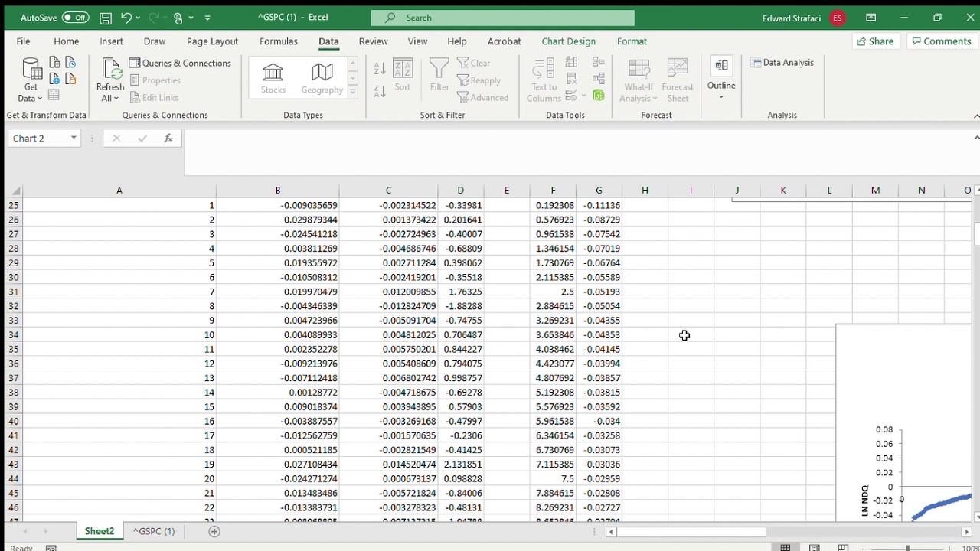Open Customize Quick Access Toolbar dropdown
The image size is (980, 551).
pos(207,18)
